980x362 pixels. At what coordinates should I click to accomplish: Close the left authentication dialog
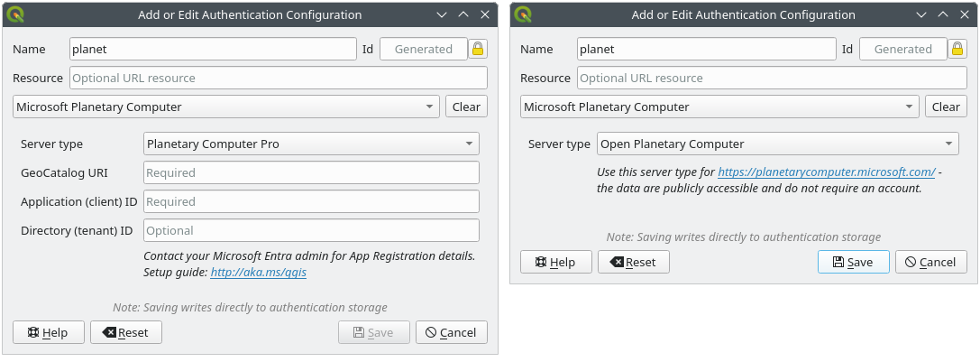(484, 14)
